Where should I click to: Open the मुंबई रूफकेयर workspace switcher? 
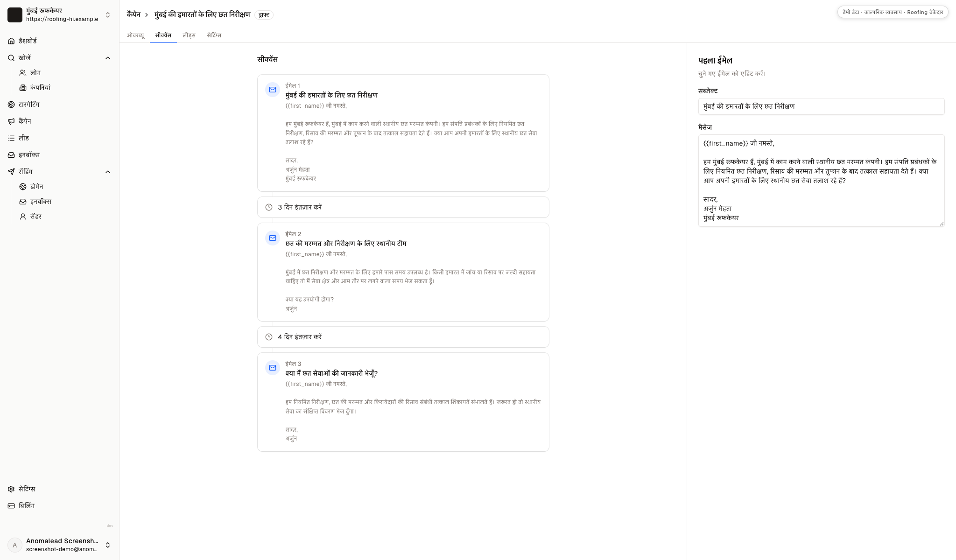[59, 15]
